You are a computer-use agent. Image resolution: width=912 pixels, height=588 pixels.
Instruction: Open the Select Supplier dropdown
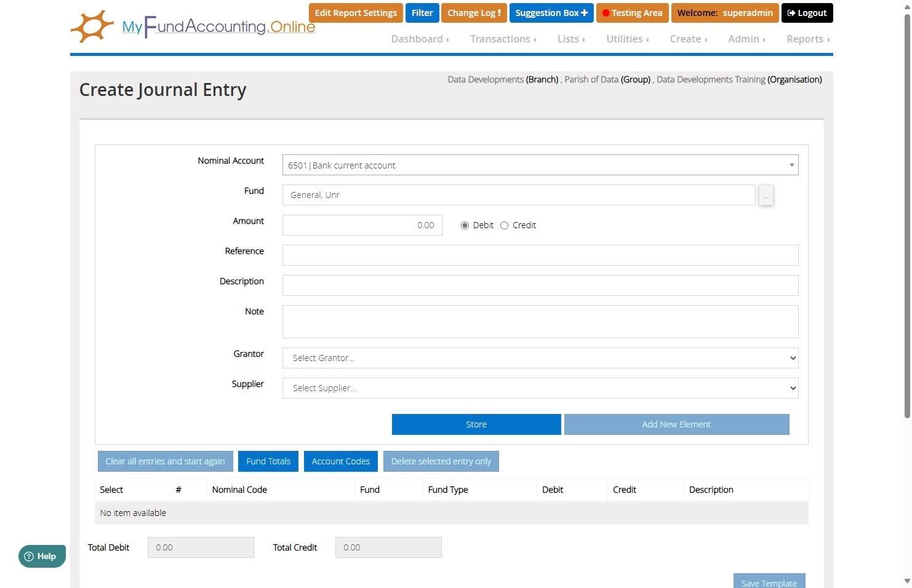click(540, 388)
